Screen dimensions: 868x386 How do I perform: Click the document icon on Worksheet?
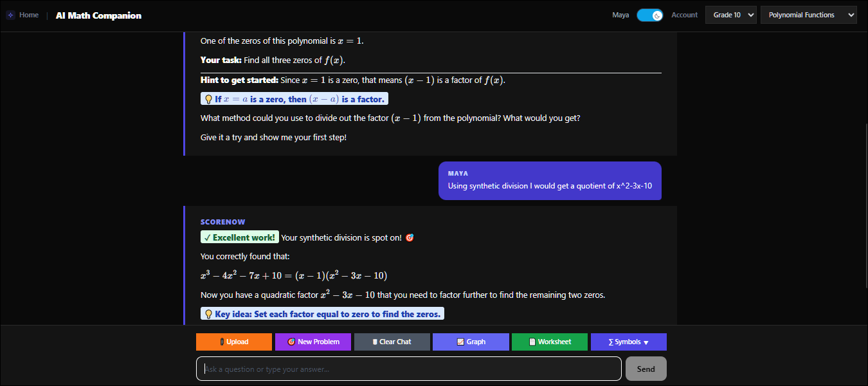coord(532,342)
